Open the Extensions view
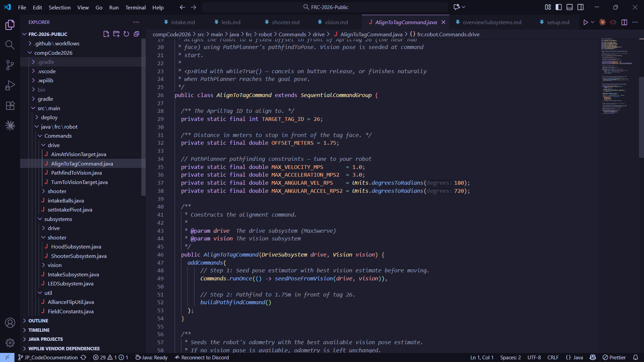This screenshot has width=644, height=362. [10, 105]
